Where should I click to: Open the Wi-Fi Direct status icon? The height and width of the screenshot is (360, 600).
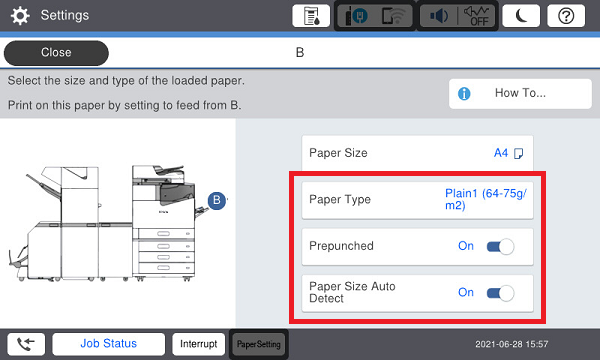[x=393, y=16]
